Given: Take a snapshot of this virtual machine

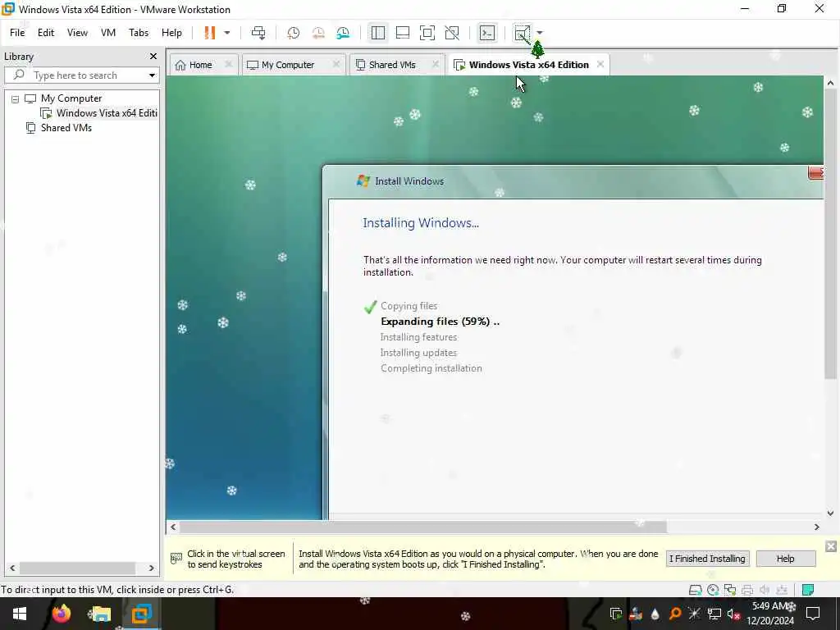Looking at the screenshot, I should coord(293,33).
